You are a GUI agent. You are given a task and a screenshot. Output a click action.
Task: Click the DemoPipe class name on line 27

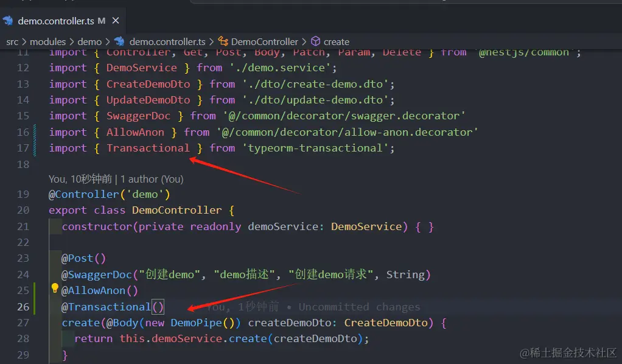coord(197,323)
